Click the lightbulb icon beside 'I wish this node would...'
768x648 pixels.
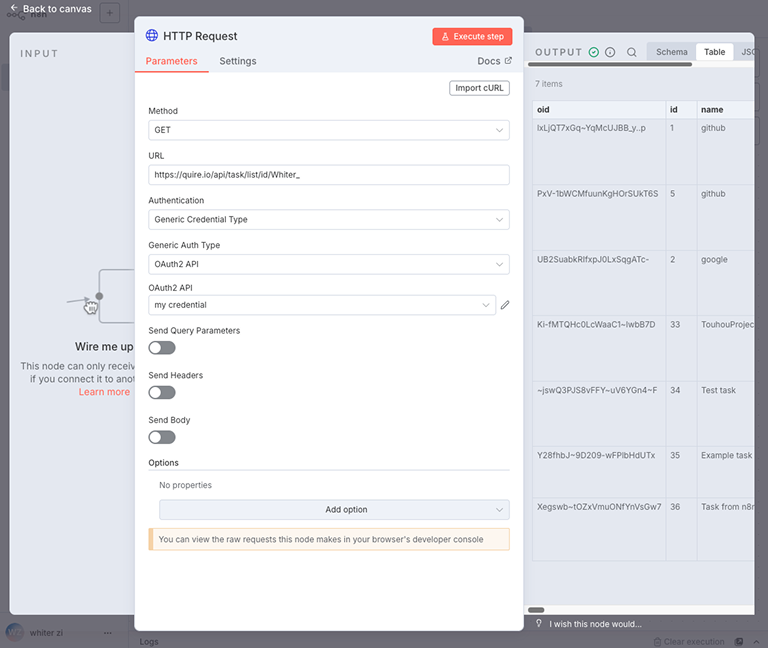tap(539, 624)
